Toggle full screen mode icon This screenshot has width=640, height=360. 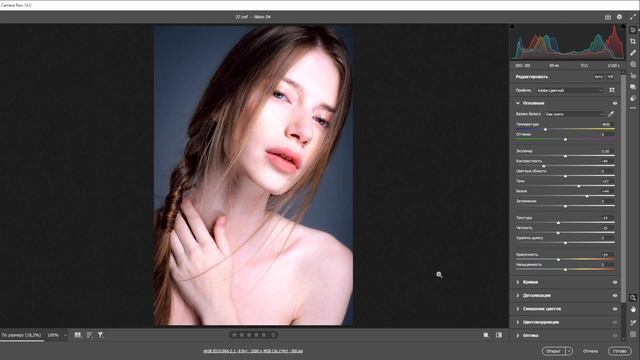633,17
